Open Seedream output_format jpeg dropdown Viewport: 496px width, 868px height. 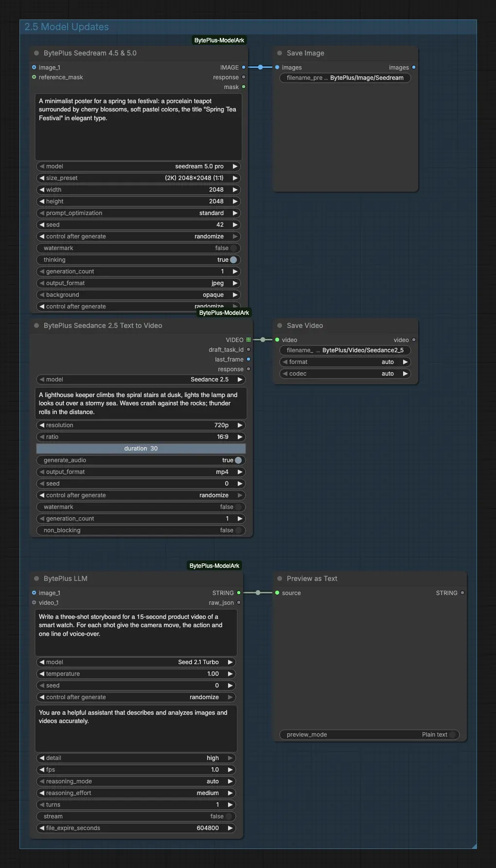pos(139,283)
